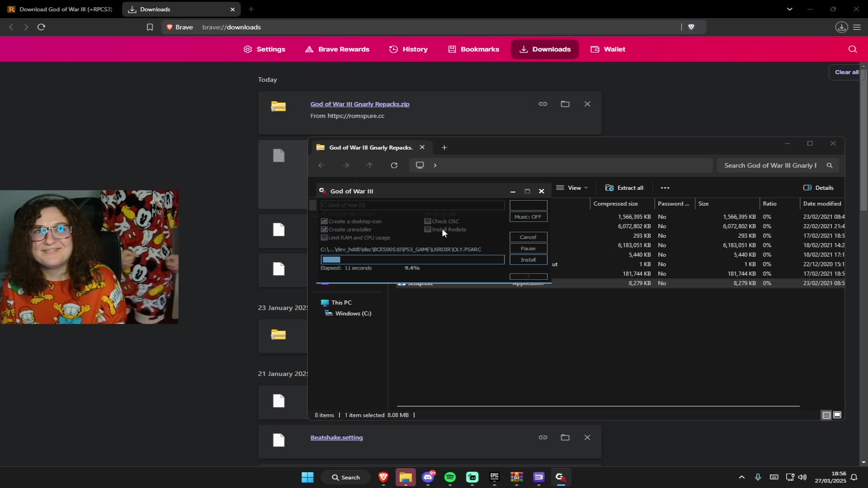Remove Beatshake.setting from list
The image size is (868, 488).
(x=587, y=437)
